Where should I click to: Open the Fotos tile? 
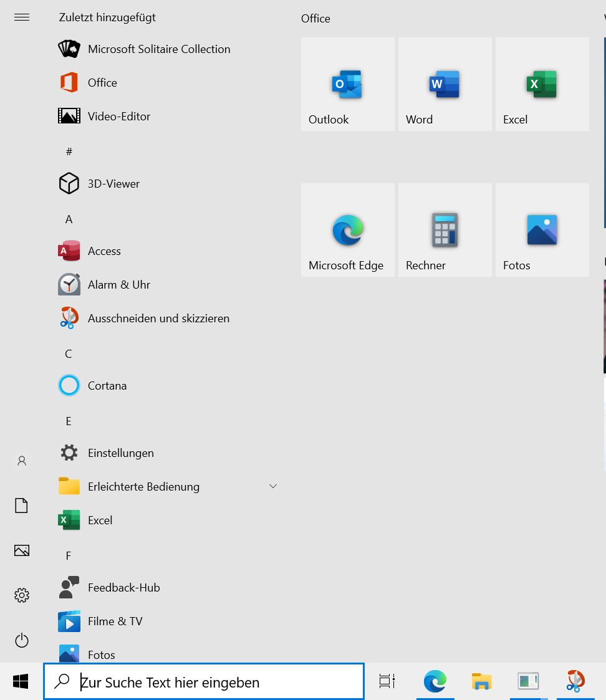(x=542, y=230)
